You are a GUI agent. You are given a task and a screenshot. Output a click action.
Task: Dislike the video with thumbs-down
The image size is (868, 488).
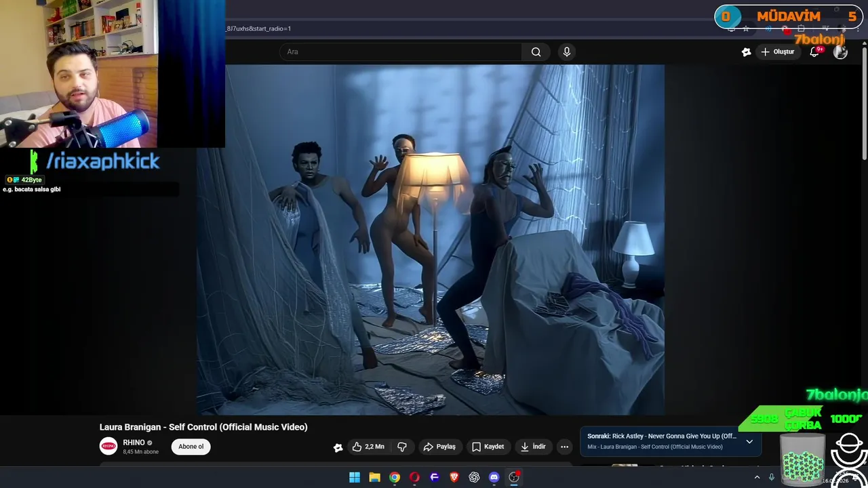tap(402, 447)
